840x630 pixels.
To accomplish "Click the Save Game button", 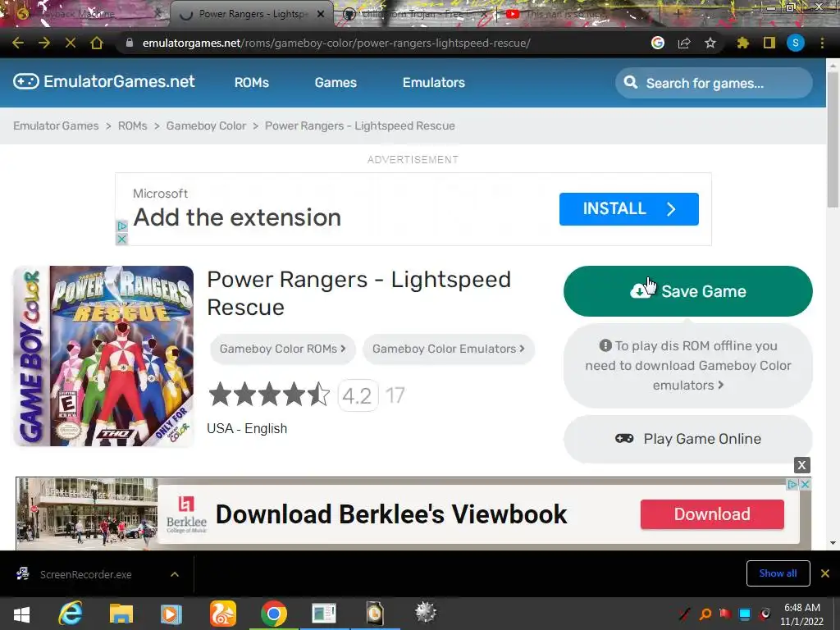I will coord(688,291).
